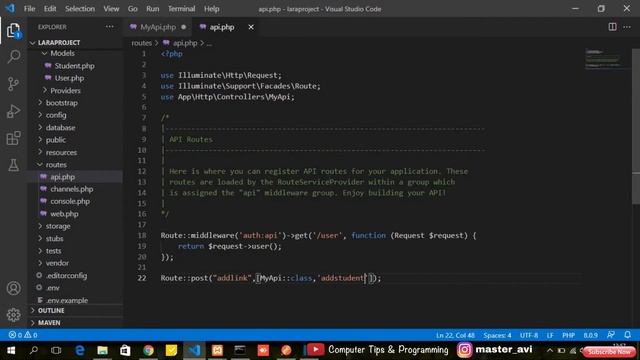640x360 pixels.
Task: Select the api.php editor tab
Action: pyautogui.click(x=222, y=27)
